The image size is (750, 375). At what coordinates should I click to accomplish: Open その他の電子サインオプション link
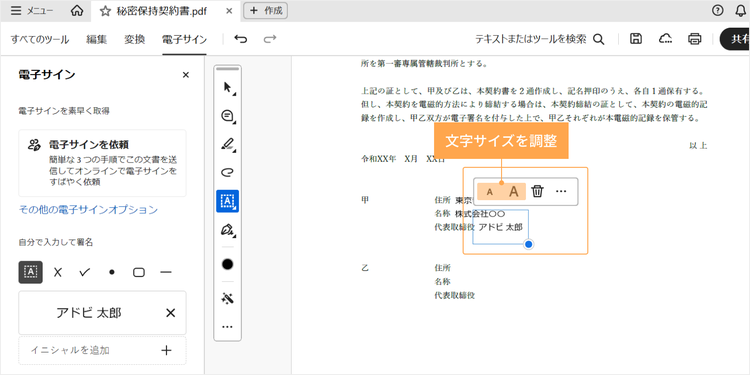pyautogui.click(x=88, y=210)
